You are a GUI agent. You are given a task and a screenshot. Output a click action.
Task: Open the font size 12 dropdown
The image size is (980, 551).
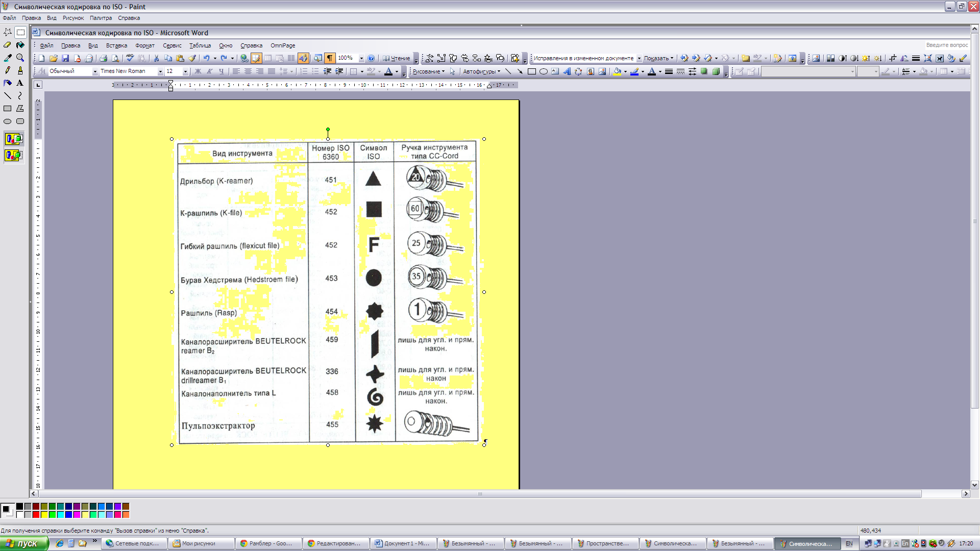point(185,71)
